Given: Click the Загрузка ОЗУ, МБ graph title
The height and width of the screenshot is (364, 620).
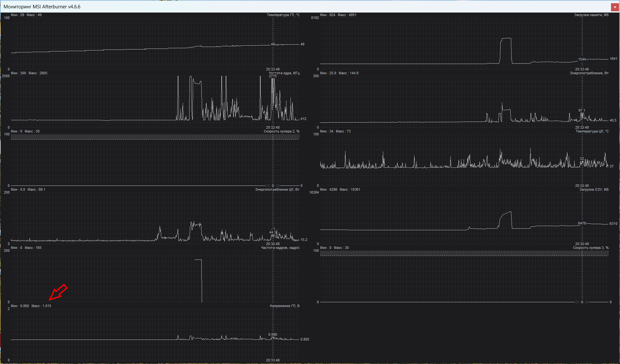Looking at the screenshot, I should [594, 190].
